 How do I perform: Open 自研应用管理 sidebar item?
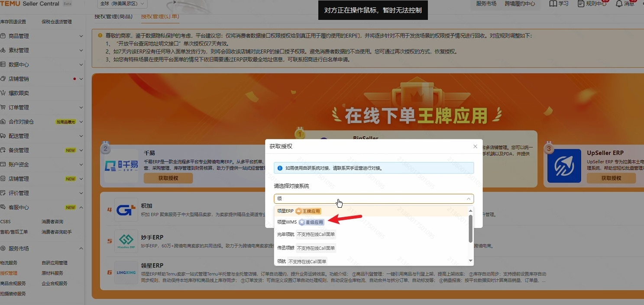(55, 263)
